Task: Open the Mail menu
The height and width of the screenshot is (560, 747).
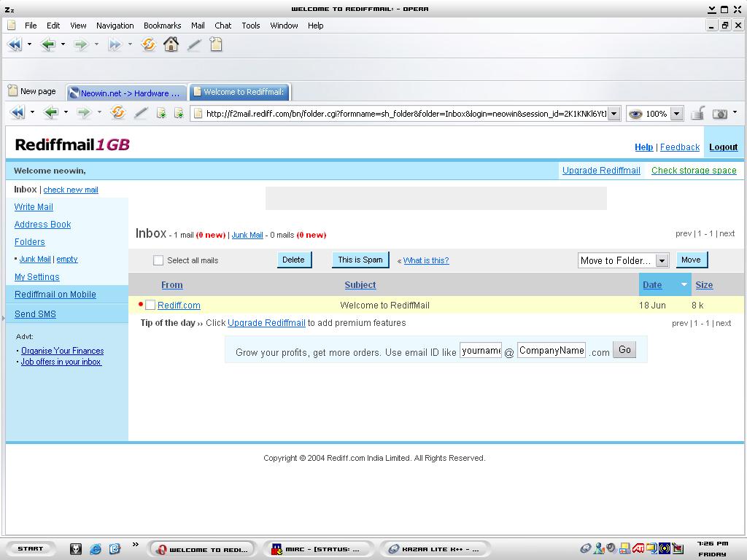Action: coord(198,26)
